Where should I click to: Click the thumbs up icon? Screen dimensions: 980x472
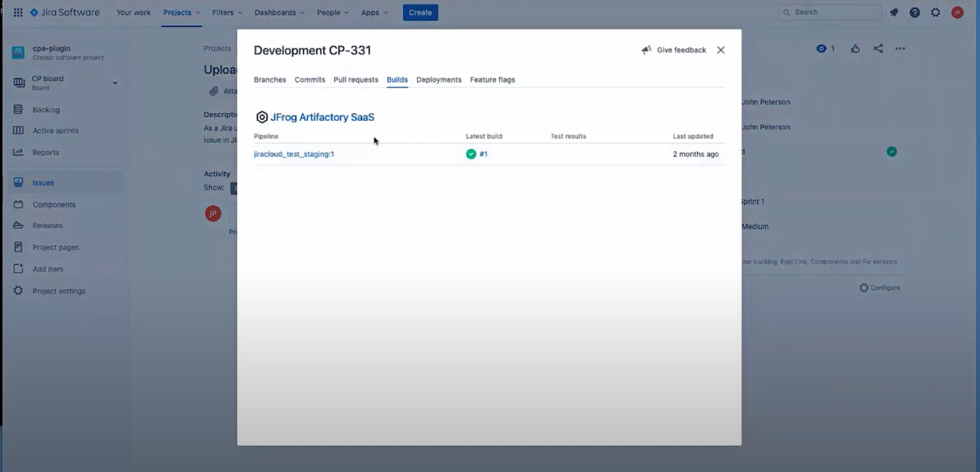tap(855, 48)
